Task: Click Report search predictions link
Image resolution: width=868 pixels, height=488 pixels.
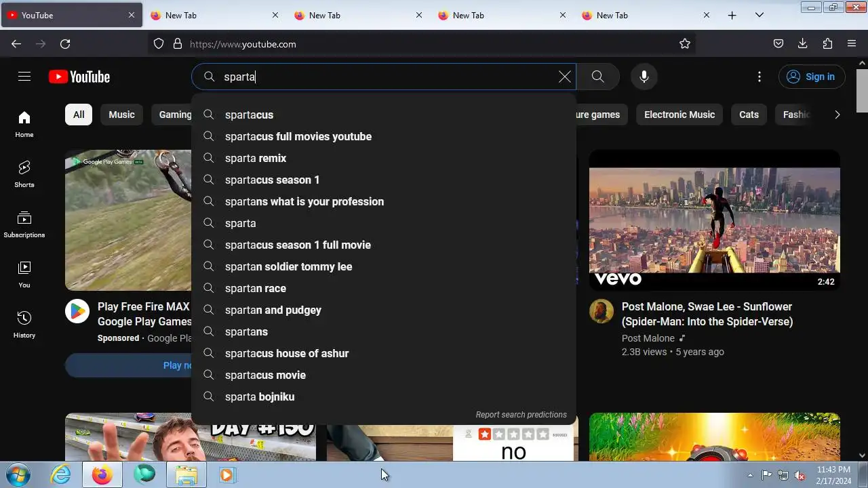Action: (x=521, y=415)
